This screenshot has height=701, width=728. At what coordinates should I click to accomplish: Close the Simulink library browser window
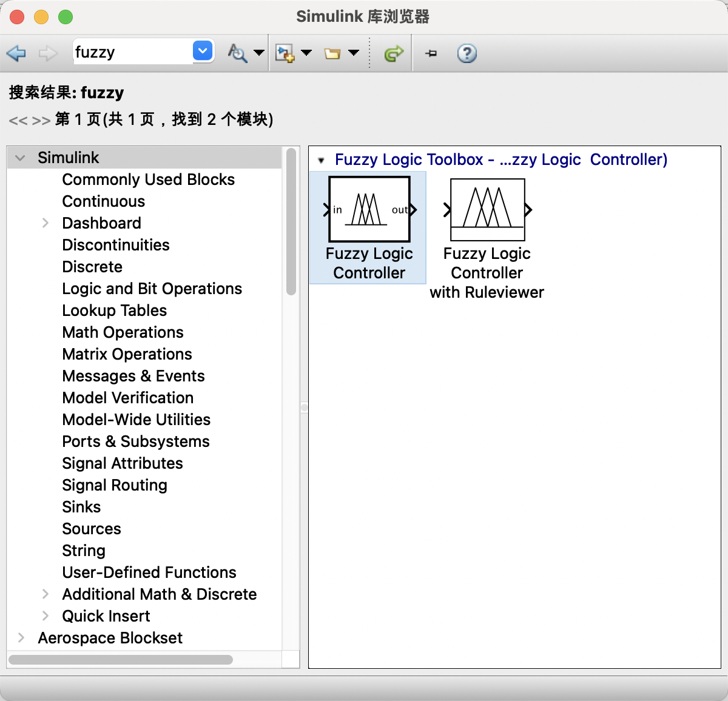[x=17, y=17]
